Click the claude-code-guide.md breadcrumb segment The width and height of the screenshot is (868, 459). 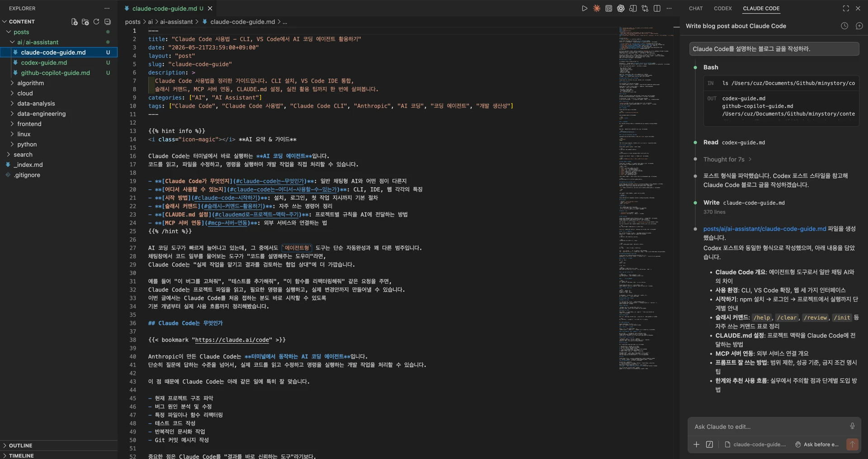[242, 22]
